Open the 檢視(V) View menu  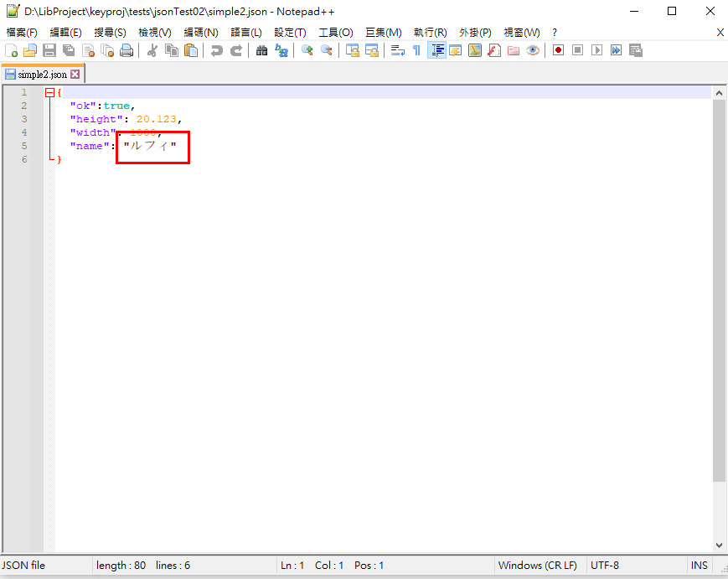click(x=155, y=33)
